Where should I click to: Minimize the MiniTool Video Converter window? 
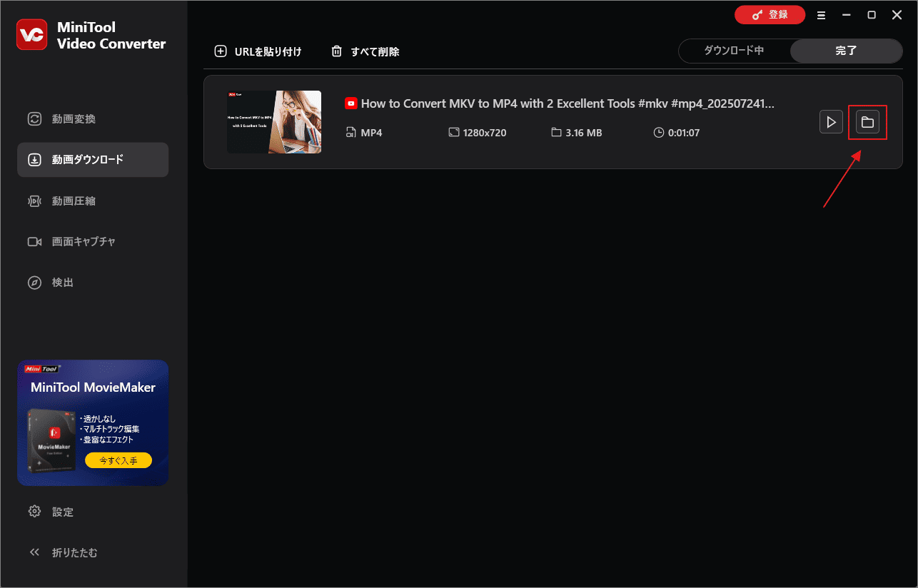point(846,15)
